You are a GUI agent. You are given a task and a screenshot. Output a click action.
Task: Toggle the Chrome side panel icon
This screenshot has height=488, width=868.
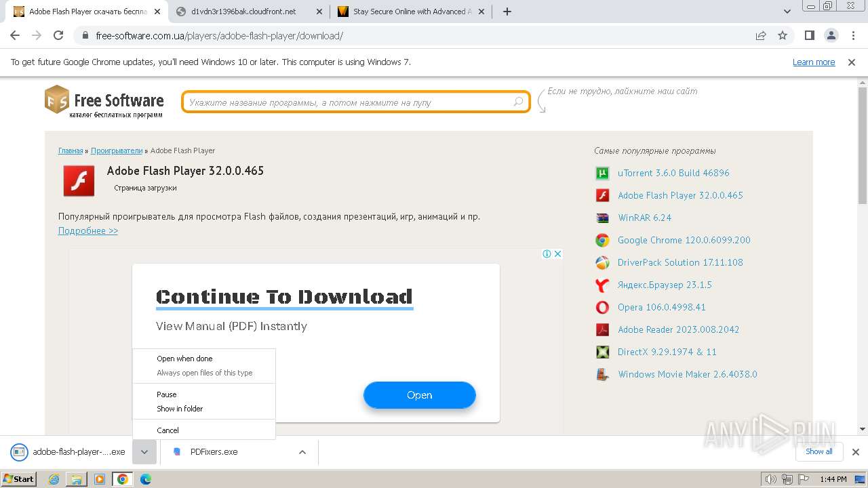[810, 36]
